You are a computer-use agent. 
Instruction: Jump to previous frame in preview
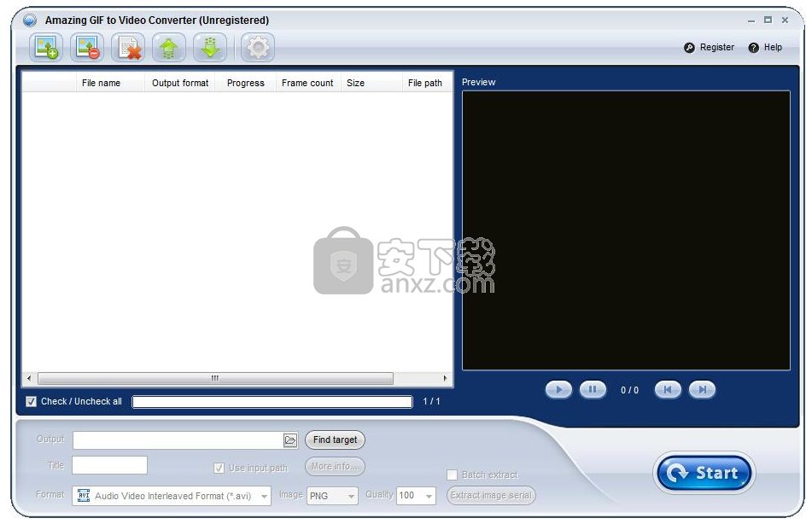click(x=668, y=389)
